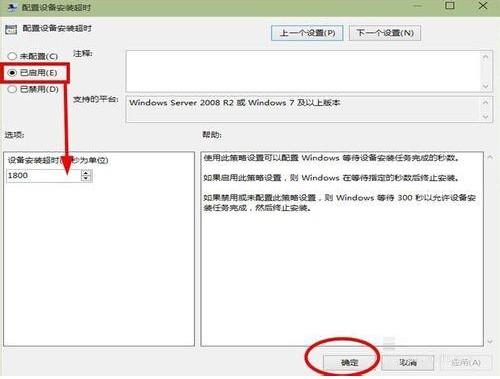Confirm with the 确定 button
This screenshot has height=379, width=500.
349,362
